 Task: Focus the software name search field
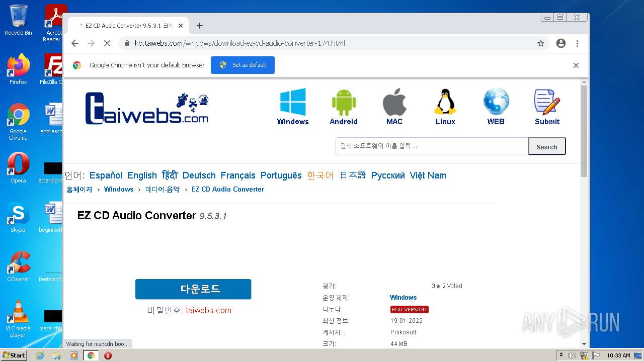coord(432,146)
